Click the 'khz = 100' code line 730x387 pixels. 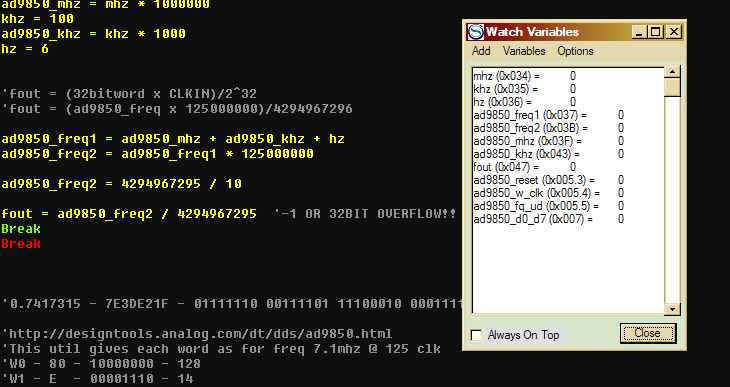(38, 19)
